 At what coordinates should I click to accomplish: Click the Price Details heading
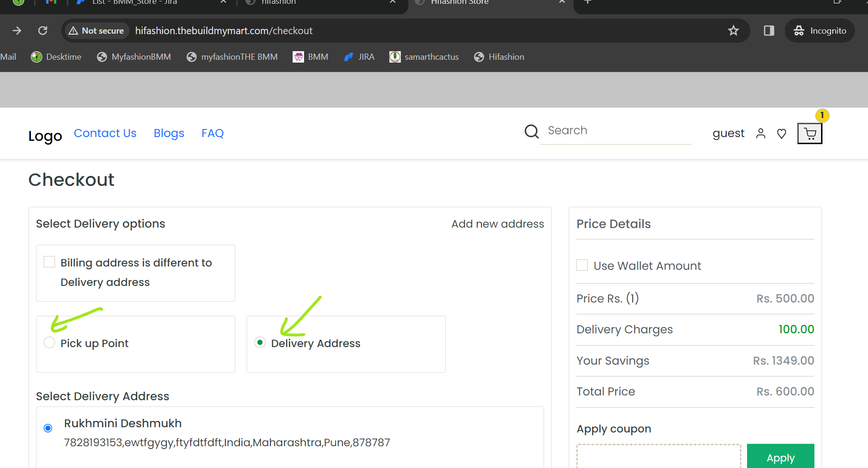tap(613, 224)
